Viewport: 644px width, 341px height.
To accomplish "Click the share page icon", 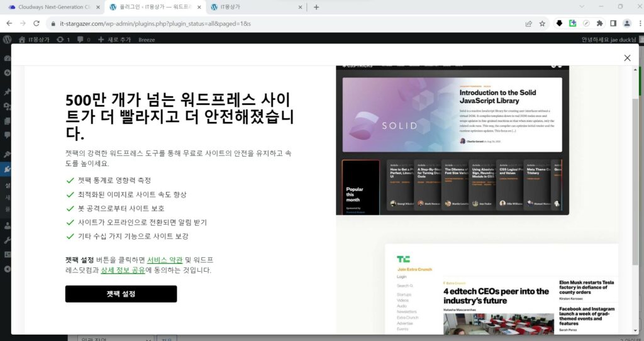I will [528, 23].
